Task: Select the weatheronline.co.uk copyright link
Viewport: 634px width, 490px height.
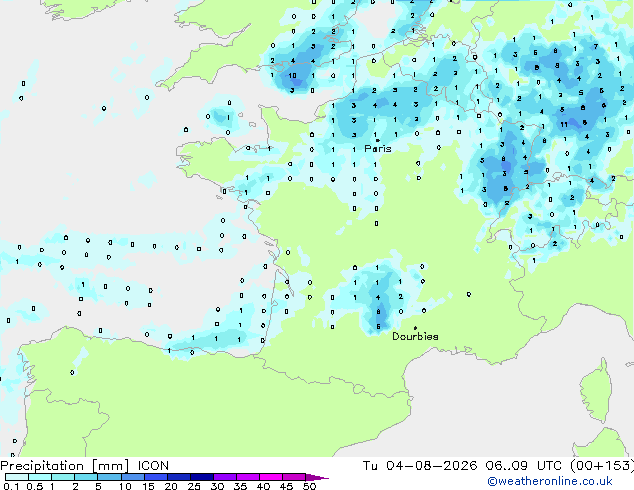Action: [x=550, y=481]
